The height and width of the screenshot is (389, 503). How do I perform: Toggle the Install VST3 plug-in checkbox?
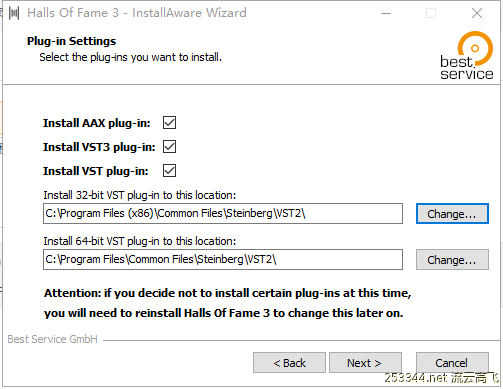coord(169,147)
